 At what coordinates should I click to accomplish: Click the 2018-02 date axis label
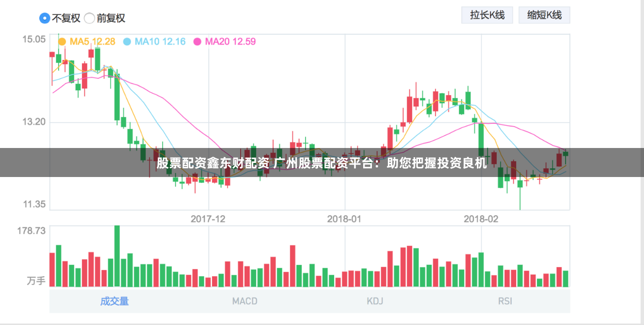click(x=481, y=219)
